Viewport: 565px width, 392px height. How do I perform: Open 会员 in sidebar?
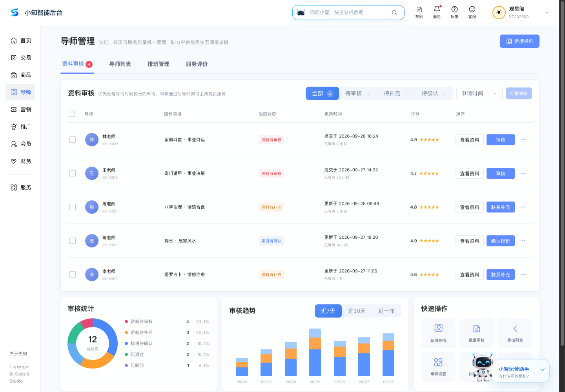click(x=20, y=144)
